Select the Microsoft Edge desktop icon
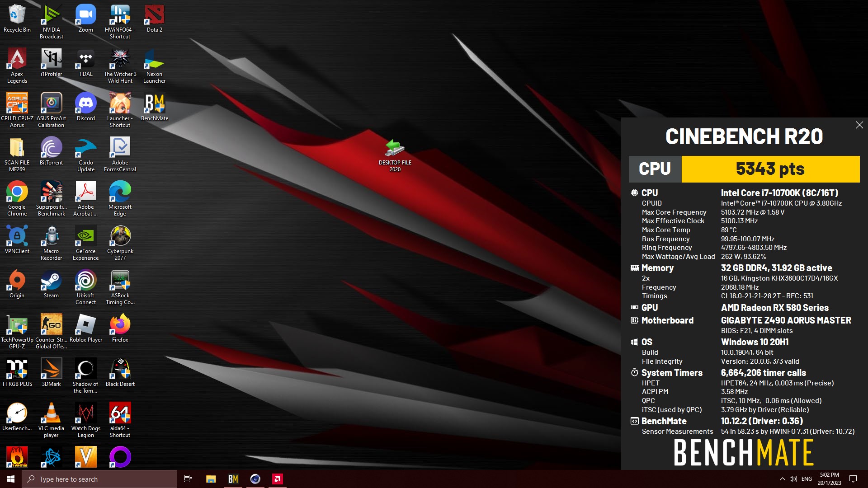 pos(120,199)
